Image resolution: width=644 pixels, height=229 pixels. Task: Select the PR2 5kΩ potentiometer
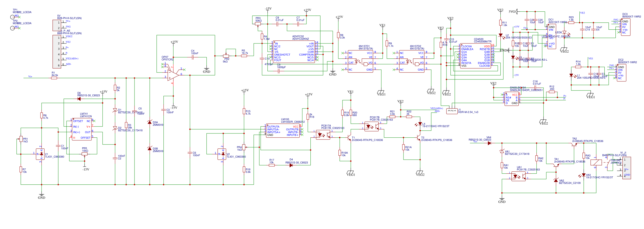(x=226, y=55)
